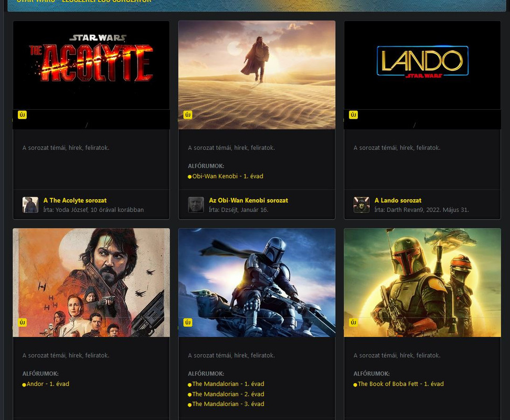
Task: Click bullet icon beside The Mandalorian - 3. évad
Action: 189,405
